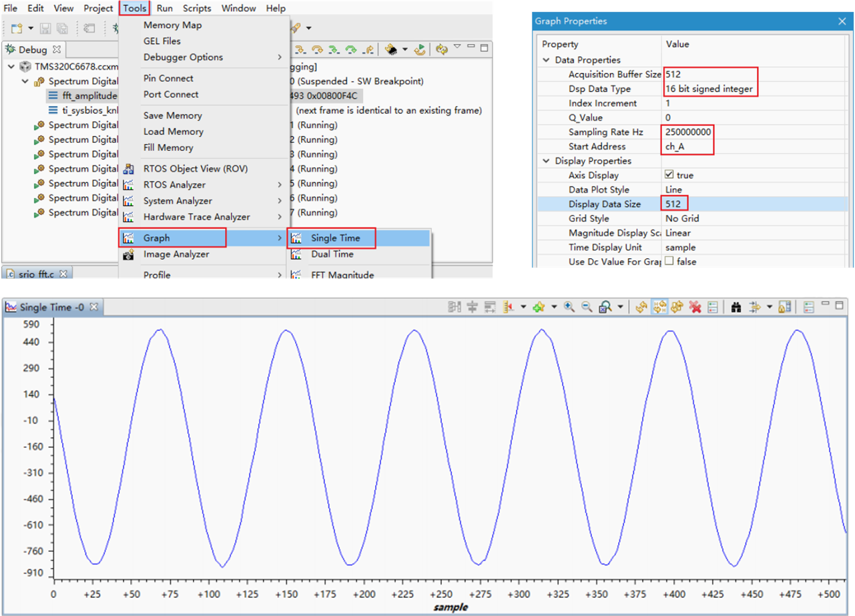Close the Single Time -0 graph tab
The image size is (855, 616).
94,307
